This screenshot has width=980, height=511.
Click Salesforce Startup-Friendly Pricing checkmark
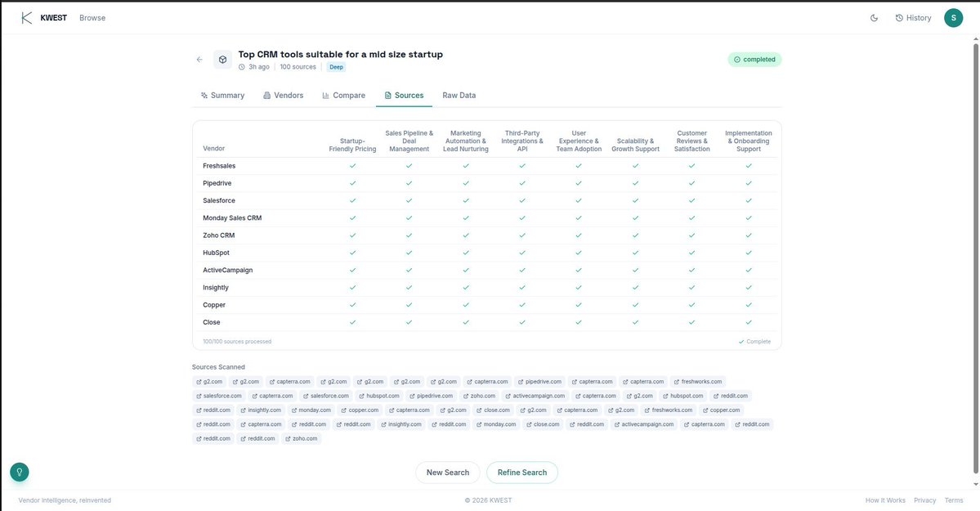tap(352, 201)
